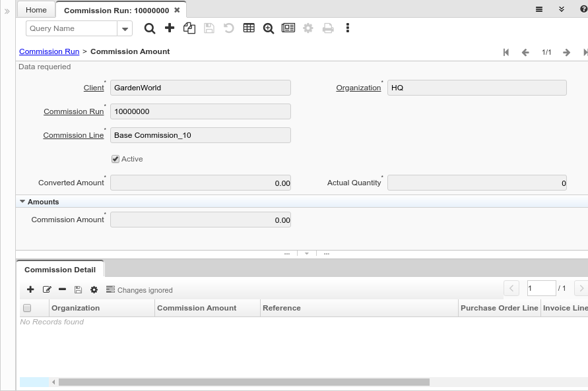Click the Report icon in toolbar

288,28
